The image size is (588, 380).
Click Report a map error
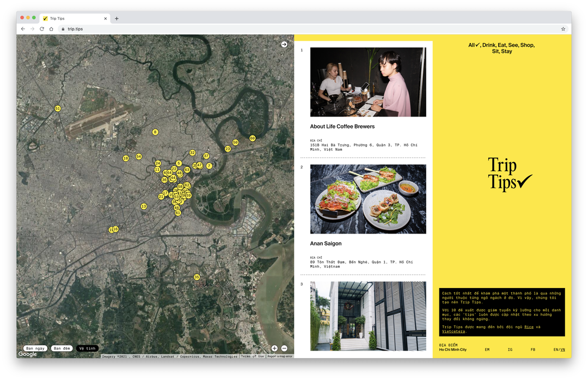pyautogui.click(x=280, y=357)
